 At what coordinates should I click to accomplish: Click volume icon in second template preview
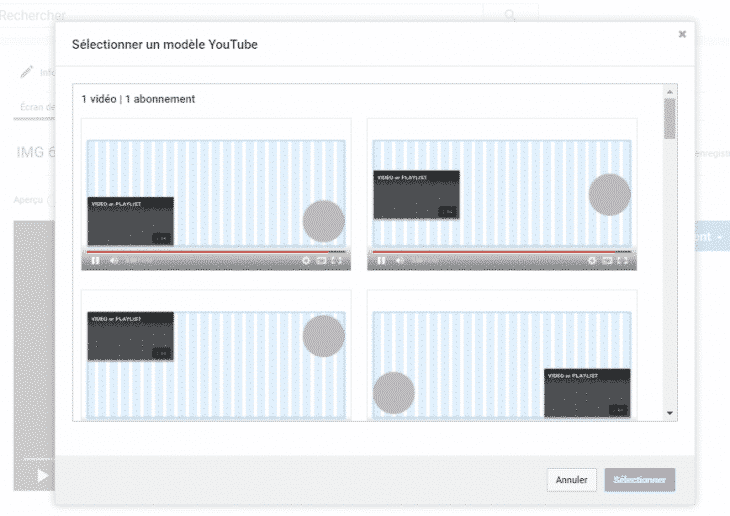coord(399,260)
